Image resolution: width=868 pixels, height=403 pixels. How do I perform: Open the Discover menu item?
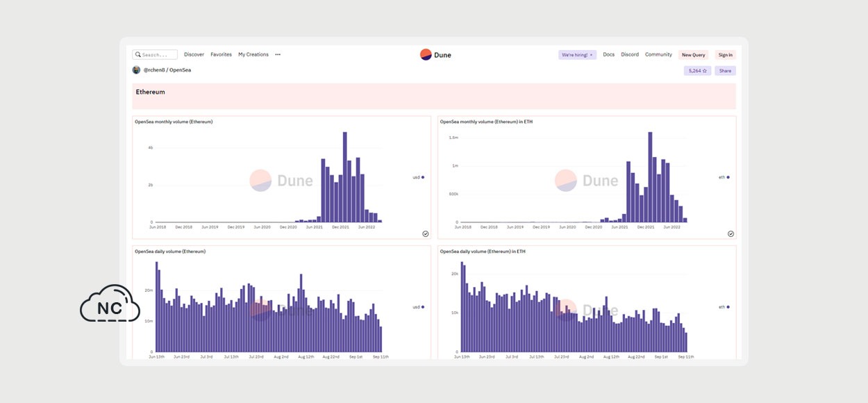[x=194, y=54]
